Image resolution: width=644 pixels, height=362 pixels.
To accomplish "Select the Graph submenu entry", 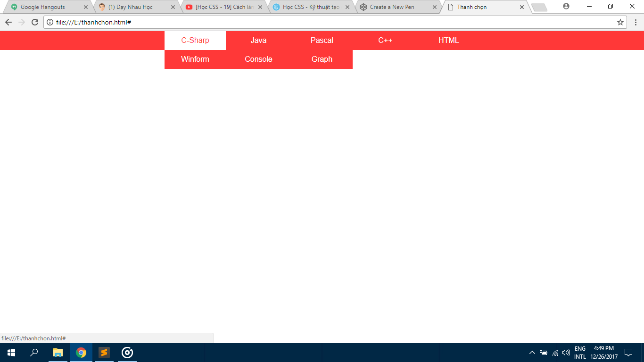I will pos(322,59).
